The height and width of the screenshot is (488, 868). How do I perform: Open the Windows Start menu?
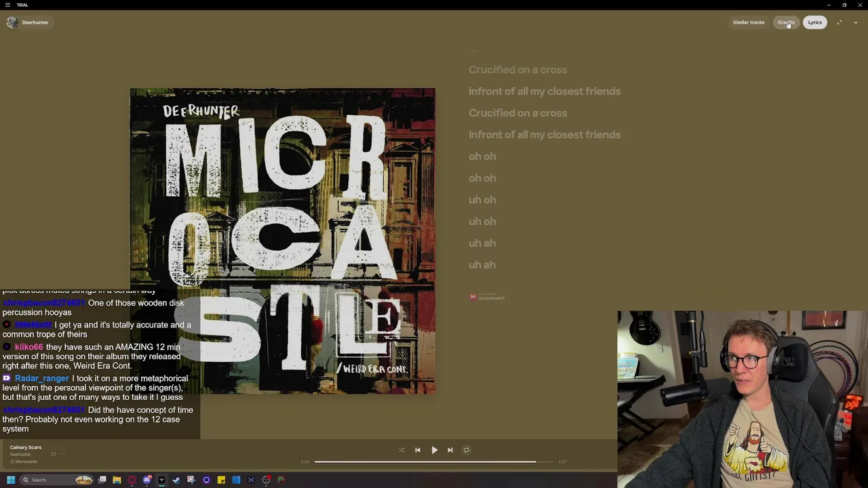click(x=11, y=480)
